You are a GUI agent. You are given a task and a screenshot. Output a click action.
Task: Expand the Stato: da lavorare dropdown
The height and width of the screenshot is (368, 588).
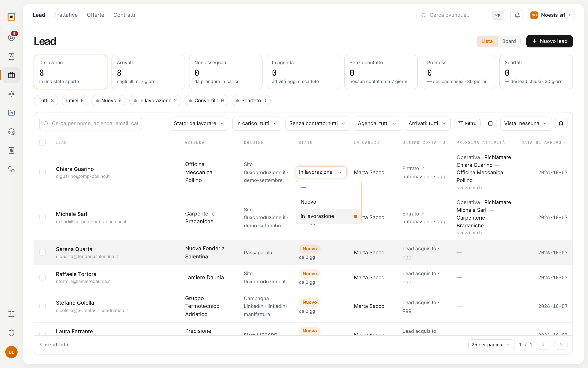point(199,123)
